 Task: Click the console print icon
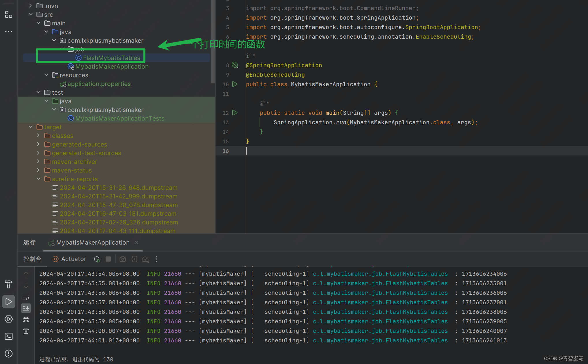coord(26,320)
